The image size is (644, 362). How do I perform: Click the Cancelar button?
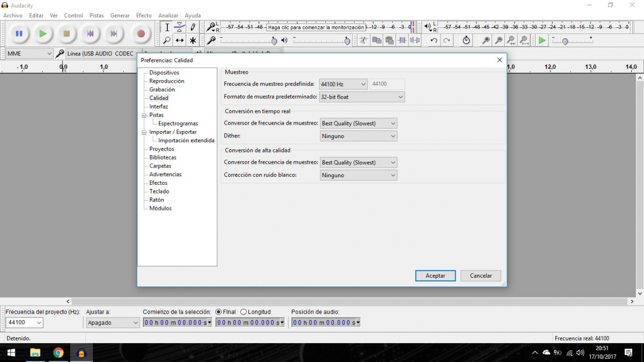click(x=480, y=276)
